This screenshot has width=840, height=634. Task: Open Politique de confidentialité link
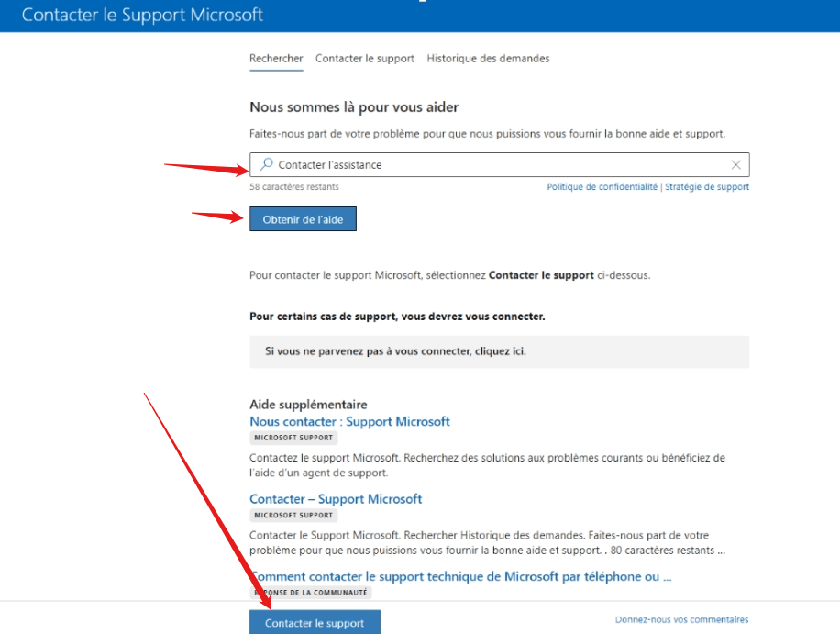pyautogui.click(x=602, y=186)
